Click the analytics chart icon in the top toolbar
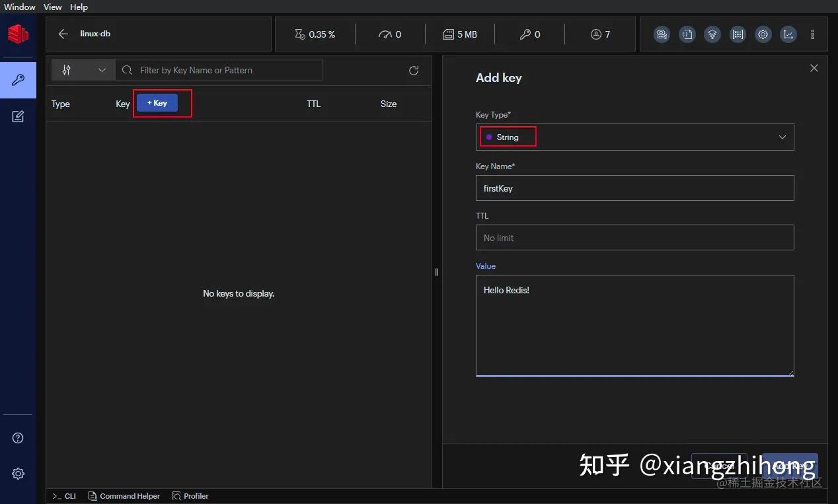The width and height of the screenshot is (838, 504). click(788, 34)
